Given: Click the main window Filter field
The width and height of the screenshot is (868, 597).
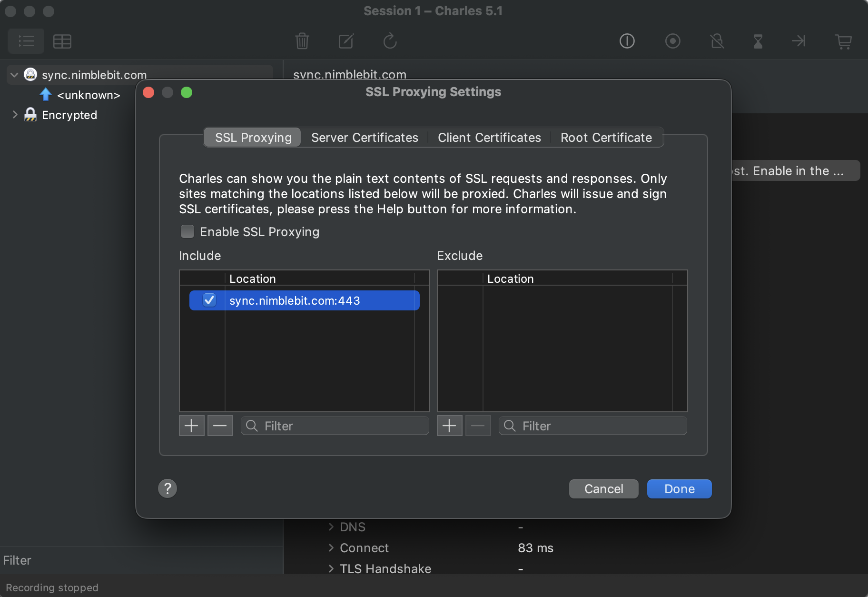Looking at the screenshot, I should pos(141,560).
